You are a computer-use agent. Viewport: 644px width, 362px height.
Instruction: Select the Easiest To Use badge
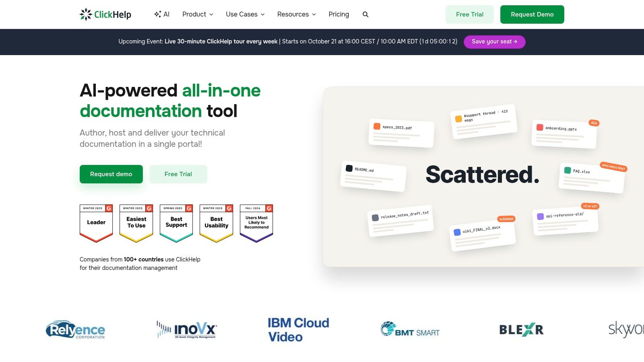point(136,223)
